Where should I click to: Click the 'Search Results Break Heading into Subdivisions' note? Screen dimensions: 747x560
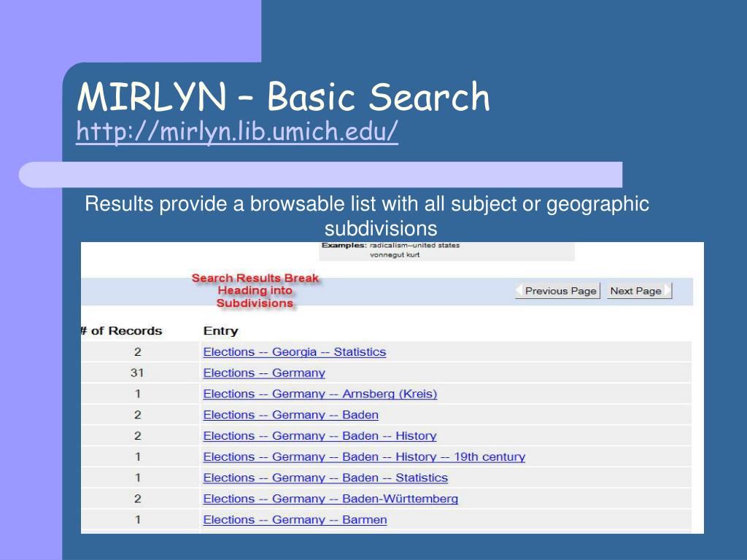255,290
